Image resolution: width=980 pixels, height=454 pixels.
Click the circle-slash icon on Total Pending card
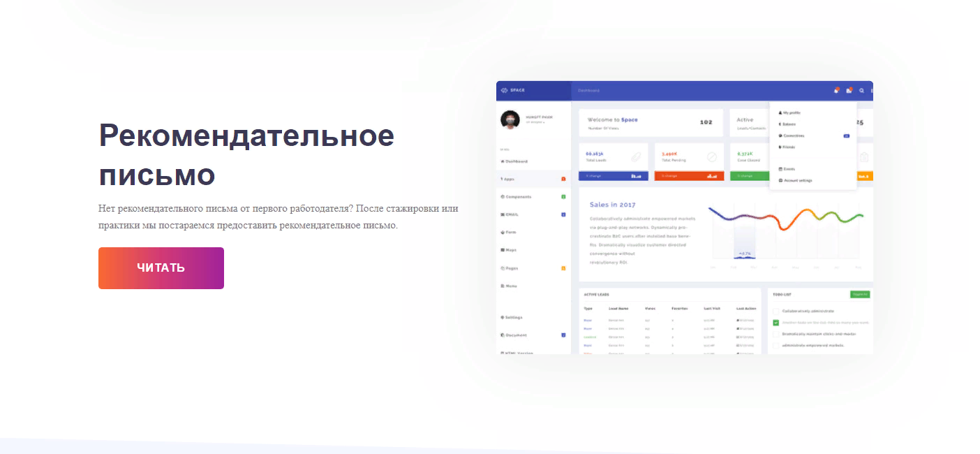[712, 157]
